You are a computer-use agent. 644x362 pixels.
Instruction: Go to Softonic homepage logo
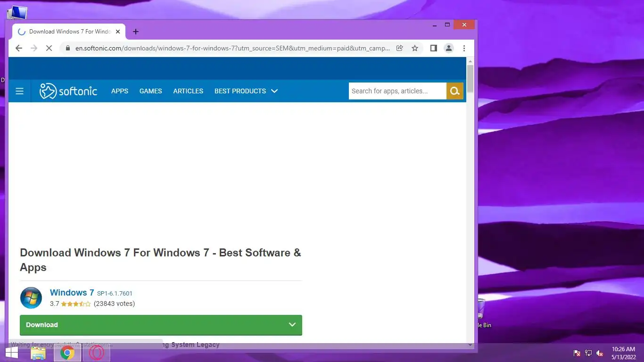pos(68,91)
